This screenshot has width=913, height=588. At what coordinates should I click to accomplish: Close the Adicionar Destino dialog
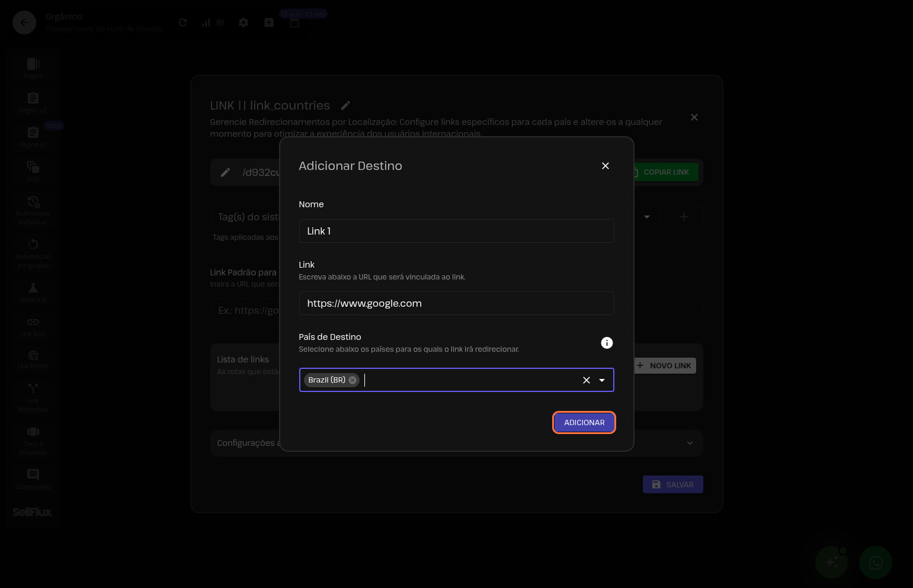(605, 166)
